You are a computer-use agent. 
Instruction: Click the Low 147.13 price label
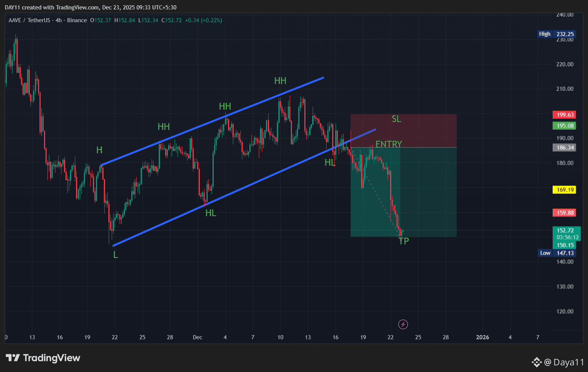coord(557,253)
